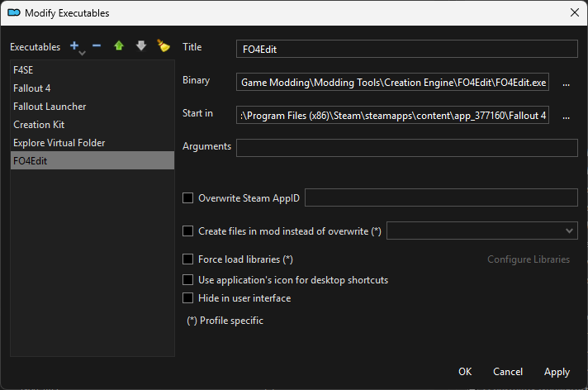Enable Overwrite Steam AppID checkbox

tap(188, 198)
